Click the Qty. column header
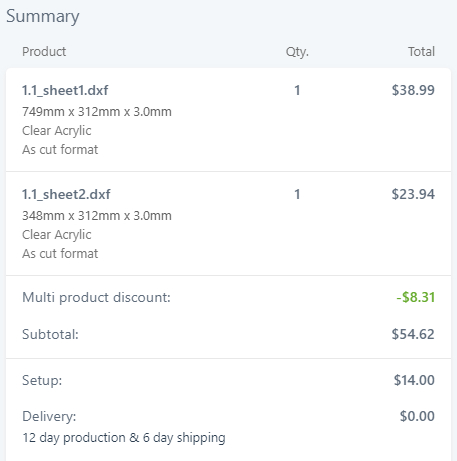The image size is (457, 461). [297, 52]
